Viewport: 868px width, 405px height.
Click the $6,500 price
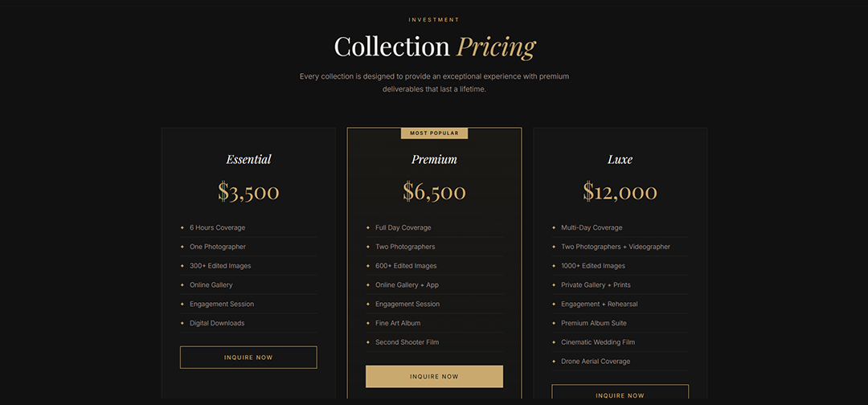coord(435,192)
